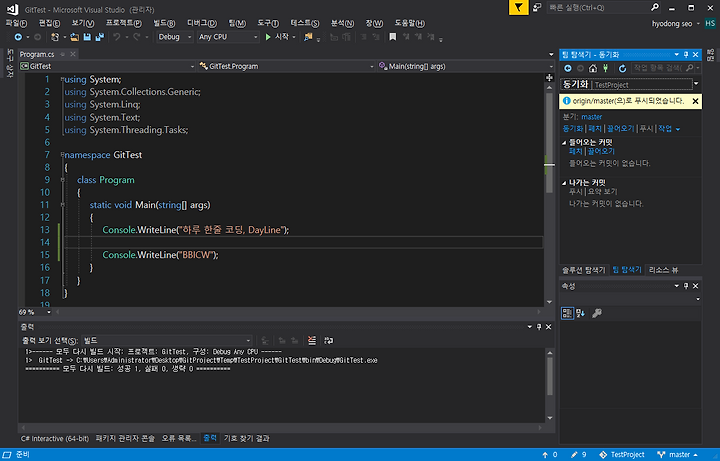This screenshot has height=461, width=720.
Task: Open the 디버그(D) menu
Action: pos(202,23)
